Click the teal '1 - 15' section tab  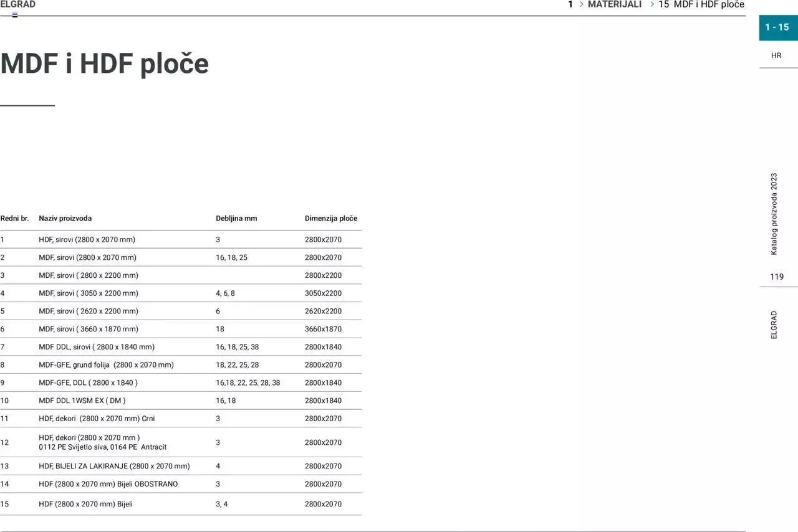pyautogui.click(x=777, y=27)
